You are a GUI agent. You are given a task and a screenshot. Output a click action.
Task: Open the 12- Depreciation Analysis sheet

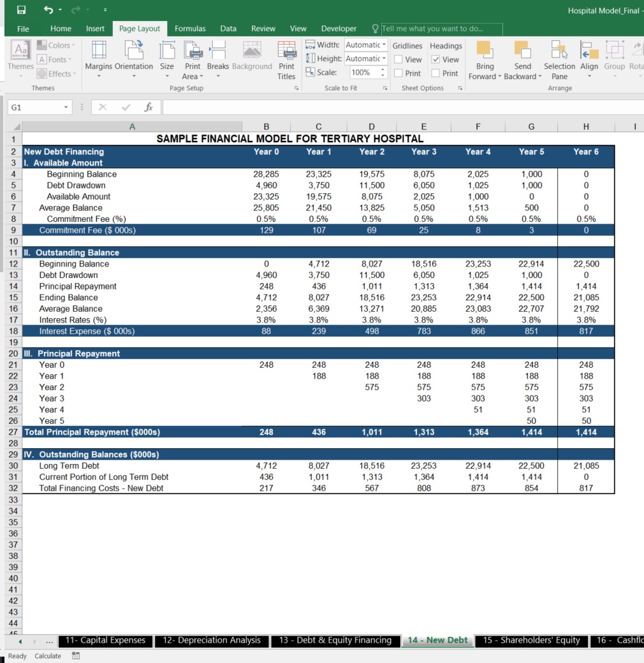[212, 641]
